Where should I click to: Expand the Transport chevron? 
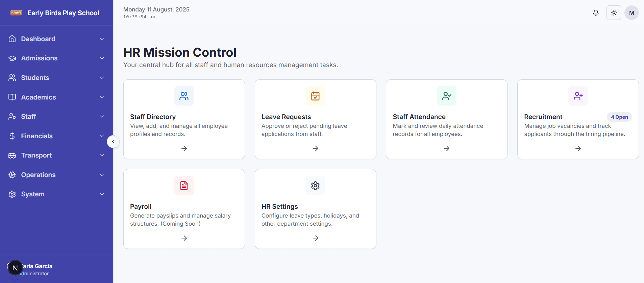click(x=102, y=155)
